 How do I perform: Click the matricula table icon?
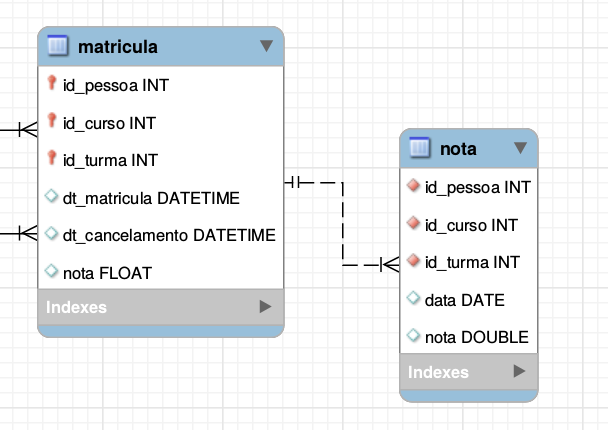coord(58,46)
